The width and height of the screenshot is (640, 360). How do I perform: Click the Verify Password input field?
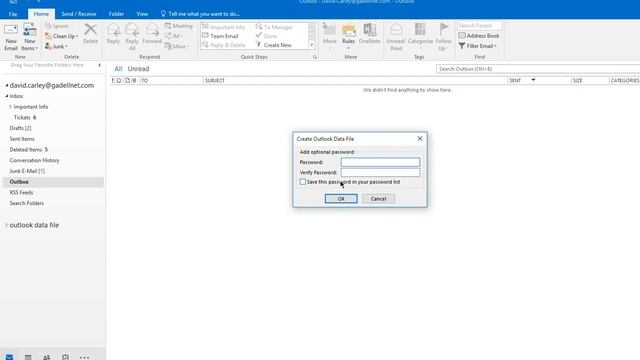tap(380, 172)
